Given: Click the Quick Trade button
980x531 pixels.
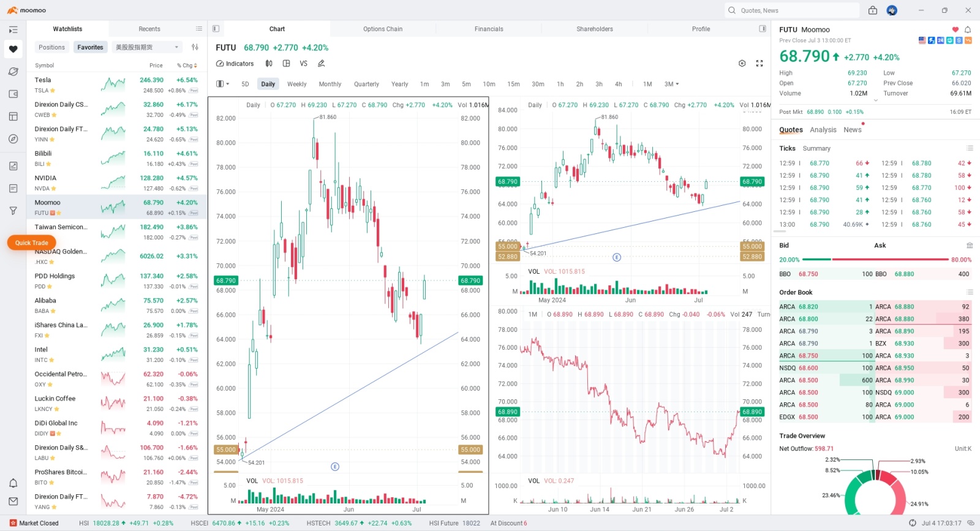Looking at the screenshot, I should tap(31, 243).
